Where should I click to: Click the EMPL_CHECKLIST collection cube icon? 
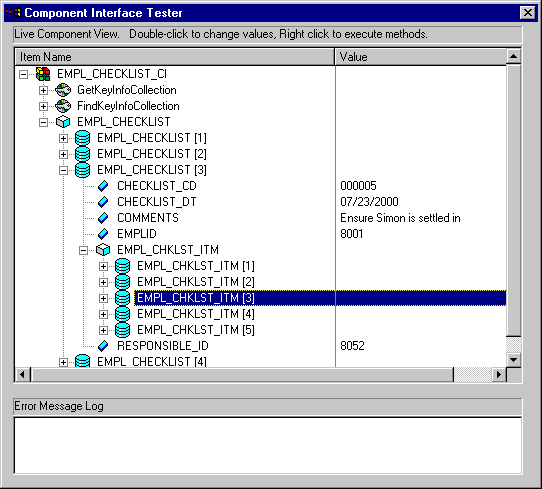(x=63, y=122)
